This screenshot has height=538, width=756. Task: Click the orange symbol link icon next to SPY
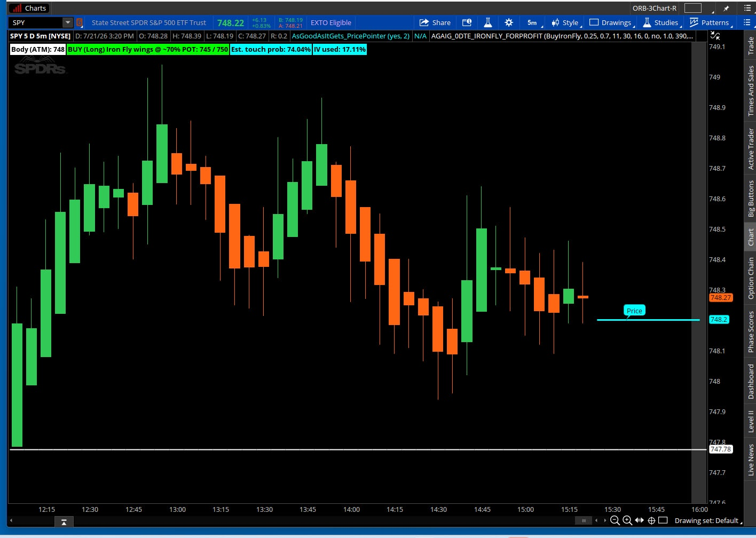80,22
